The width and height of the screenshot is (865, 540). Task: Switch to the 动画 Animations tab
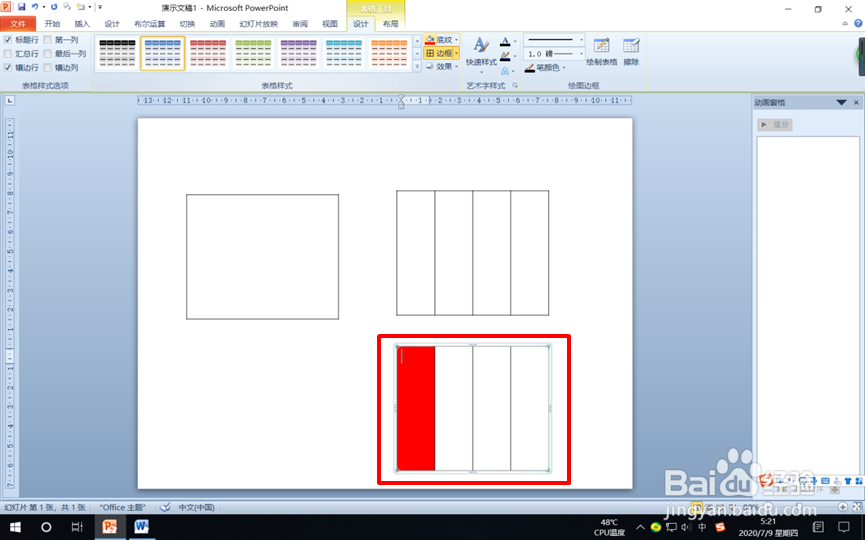click(x=217, y=24)
